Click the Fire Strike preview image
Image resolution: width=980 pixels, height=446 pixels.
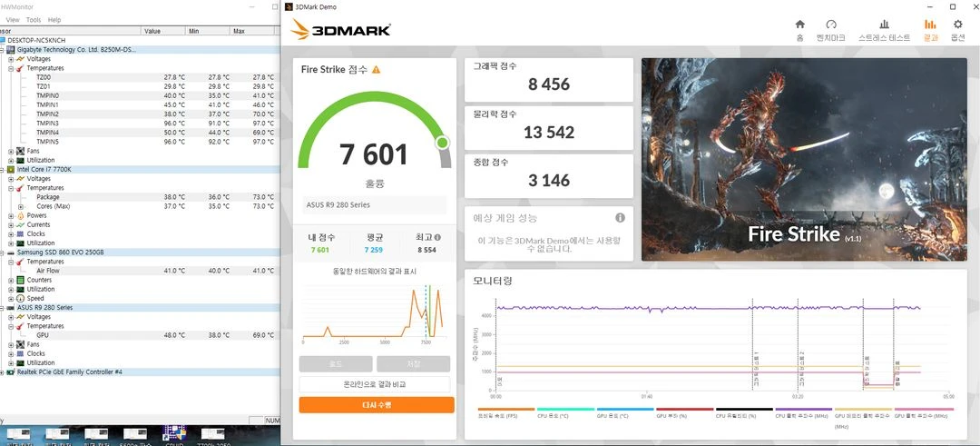click(804, 160)
